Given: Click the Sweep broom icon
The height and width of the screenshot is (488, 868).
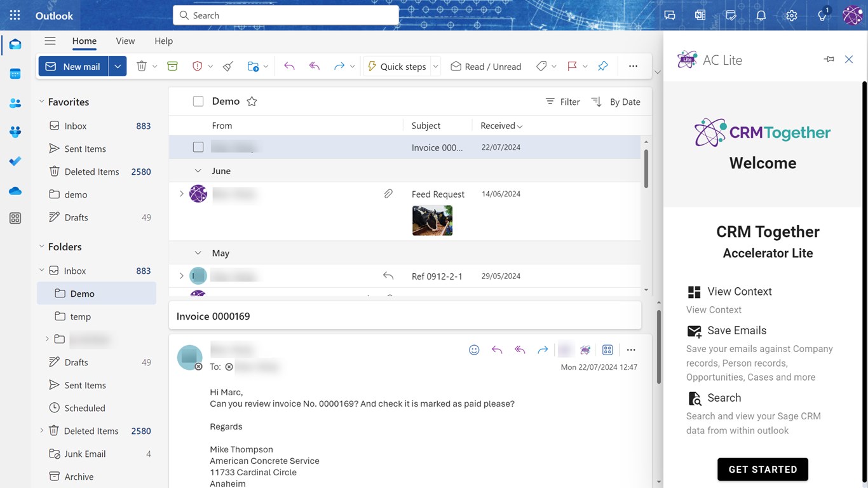Looking at the screenshot, I should coord(228,66).
